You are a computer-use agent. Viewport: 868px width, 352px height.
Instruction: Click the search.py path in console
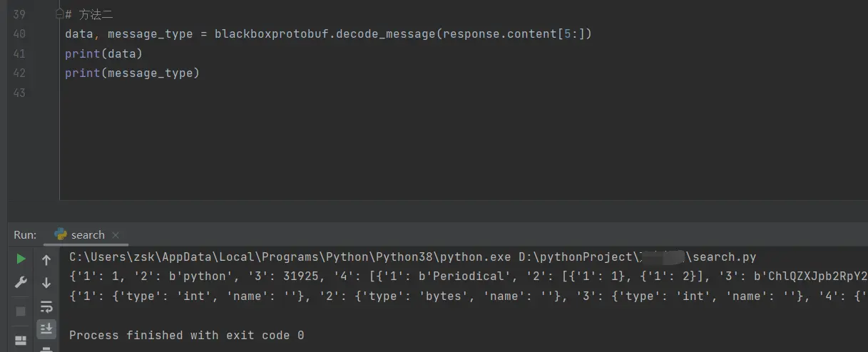pos(724,257)
